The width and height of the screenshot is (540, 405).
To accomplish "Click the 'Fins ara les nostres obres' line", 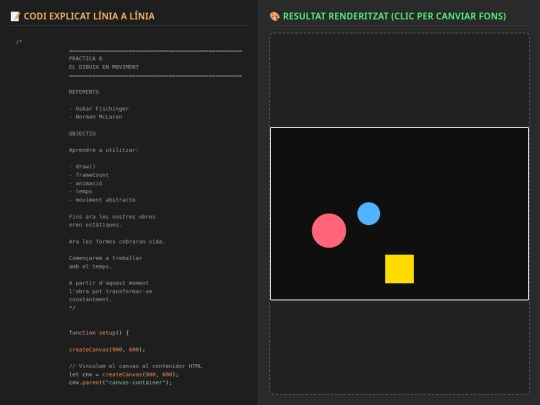I will pos(112,217).
